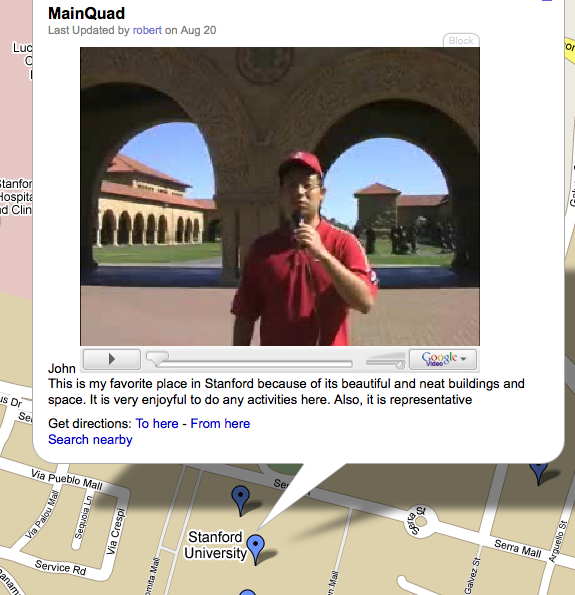Click the video thumbnail of man in red

tap(280, 196)
